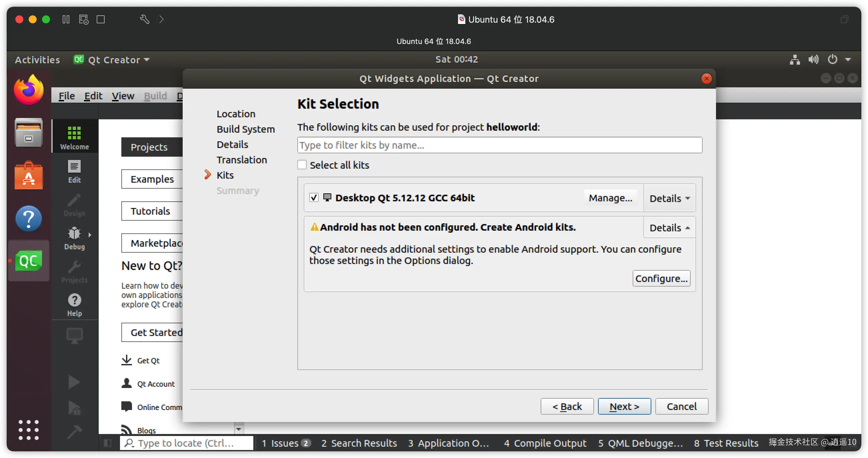Enable the Select all kits checkbox
This screenshot has width=868, height=458.
(302, 165)
